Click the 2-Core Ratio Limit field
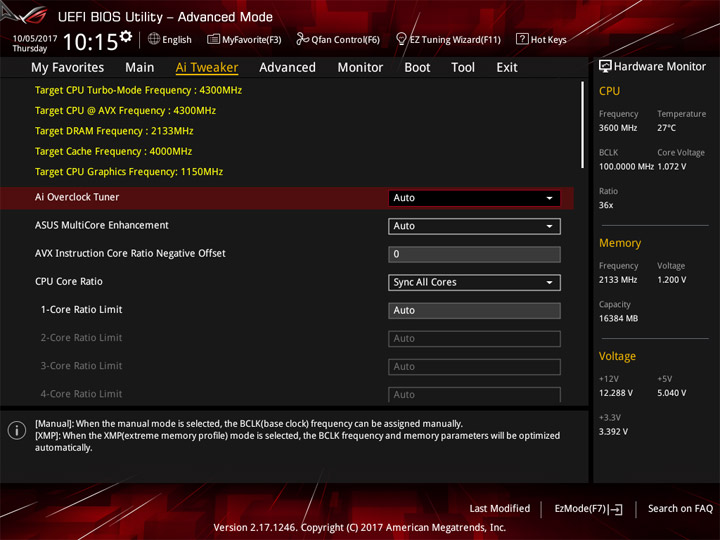The height and width of the screenshot is (540, 720). point(474,339)
